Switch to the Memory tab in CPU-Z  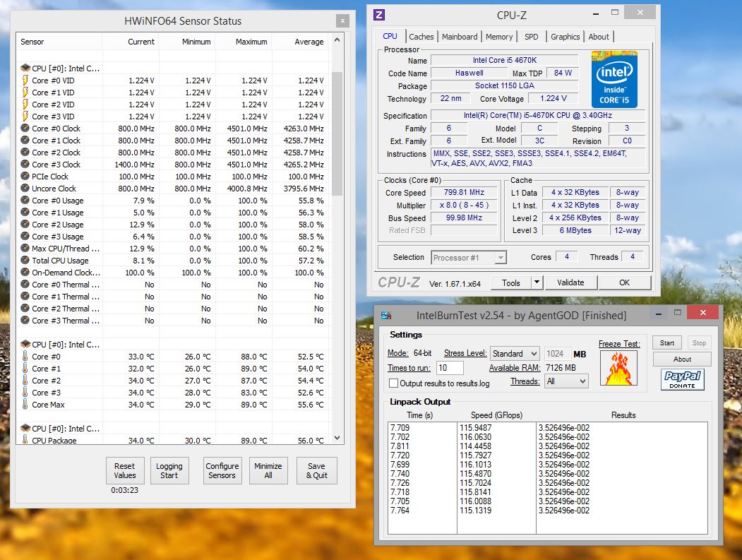498,37
